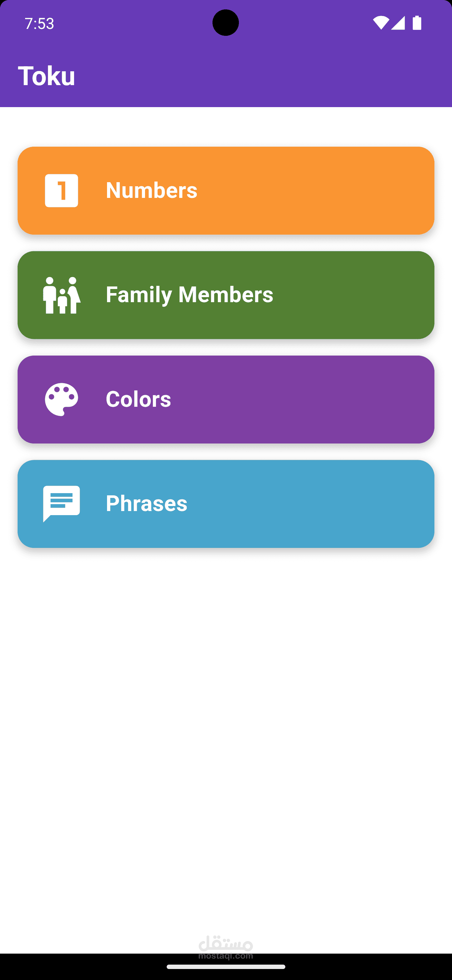Tap the family people icon

[62, 295]
